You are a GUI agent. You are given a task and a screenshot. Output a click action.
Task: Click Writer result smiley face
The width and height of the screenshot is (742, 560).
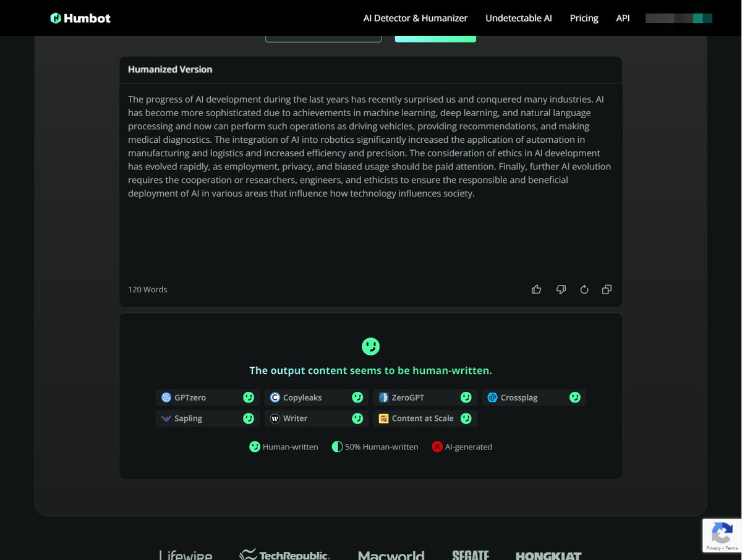coord(357,418)
